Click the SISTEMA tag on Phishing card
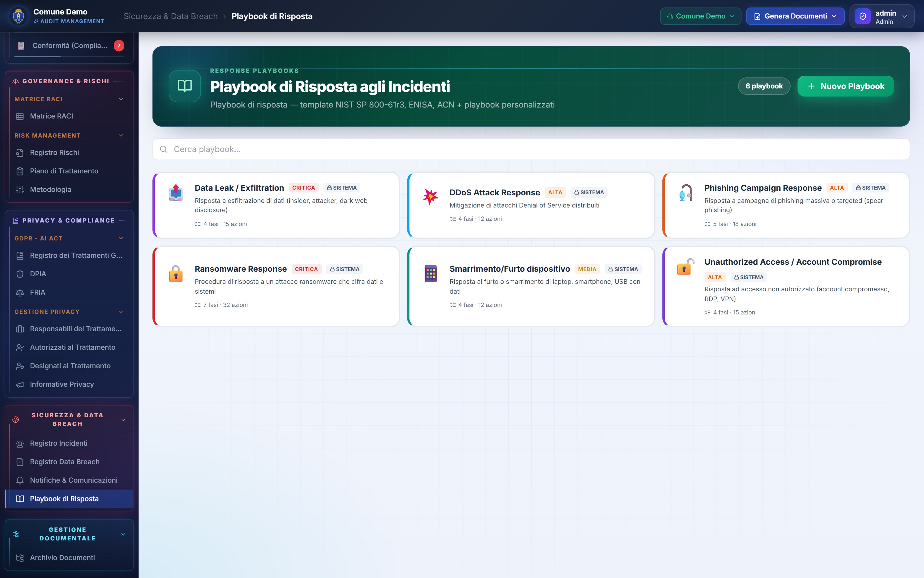Screen dimensions: 924x578 click(x=871, y=188)
